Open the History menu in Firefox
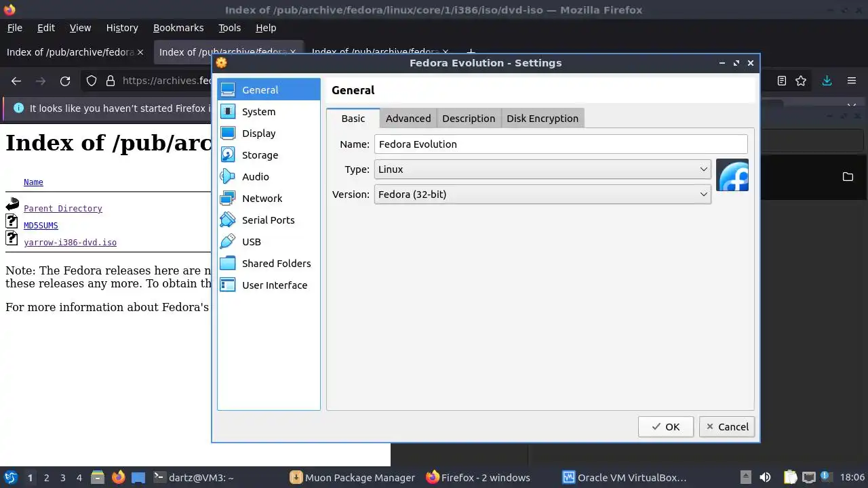The image size is (868, 488). [122, 28]
